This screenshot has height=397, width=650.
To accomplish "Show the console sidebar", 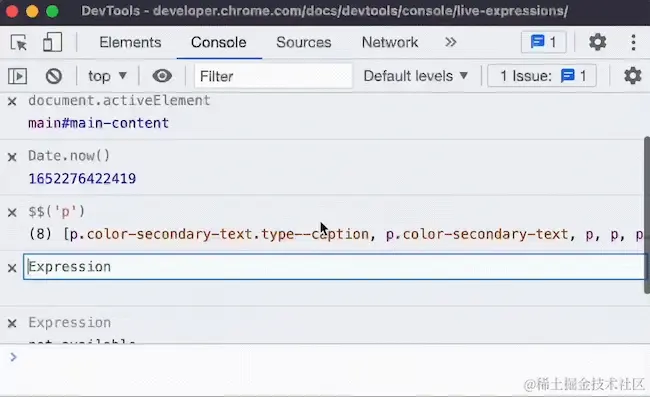I will [x=17, y=76].
